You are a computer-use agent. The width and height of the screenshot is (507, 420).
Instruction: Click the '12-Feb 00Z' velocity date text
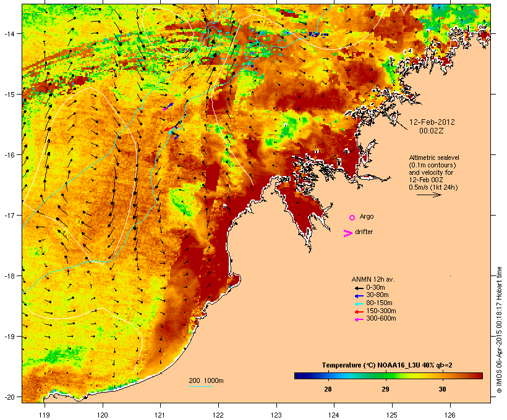(426, 180)
